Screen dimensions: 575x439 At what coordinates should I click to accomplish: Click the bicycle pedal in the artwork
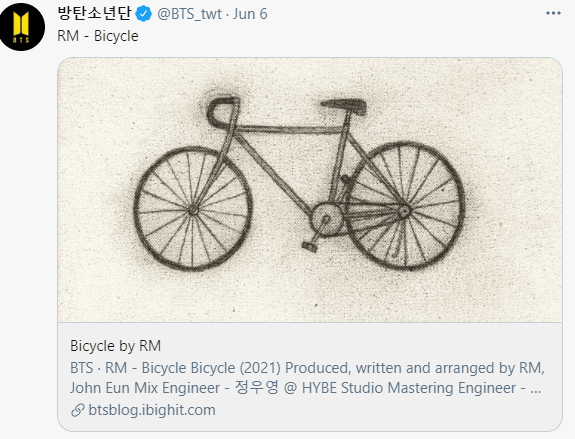click(x=310, y=246)
